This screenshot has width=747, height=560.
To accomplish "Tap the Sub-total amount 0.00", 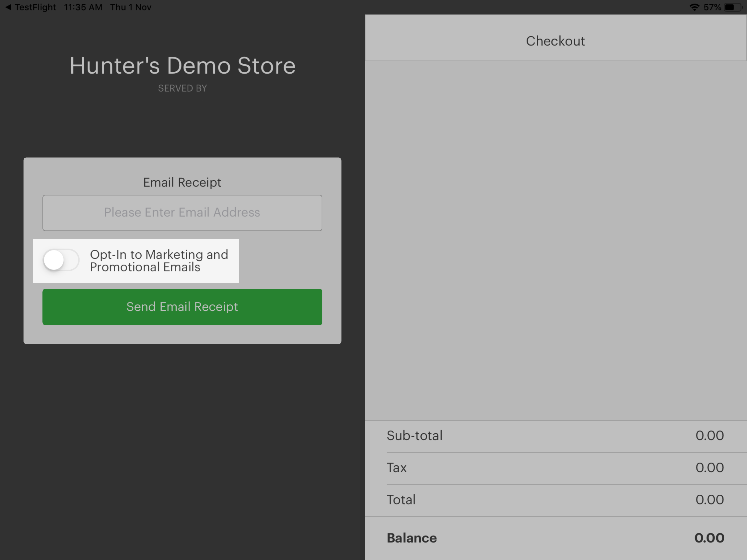I will click(710, 436).
